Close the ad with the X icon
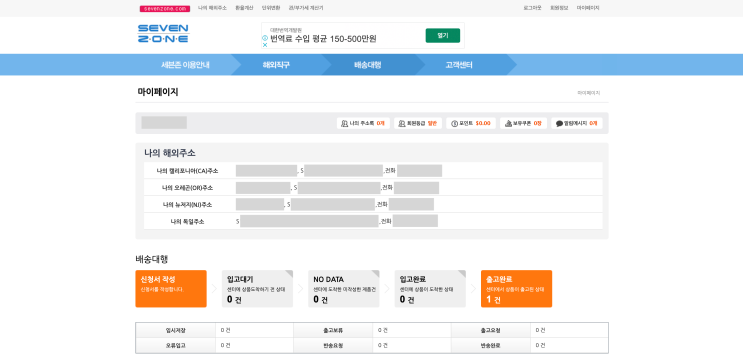The image size is (743, 361). pos(265,45)
